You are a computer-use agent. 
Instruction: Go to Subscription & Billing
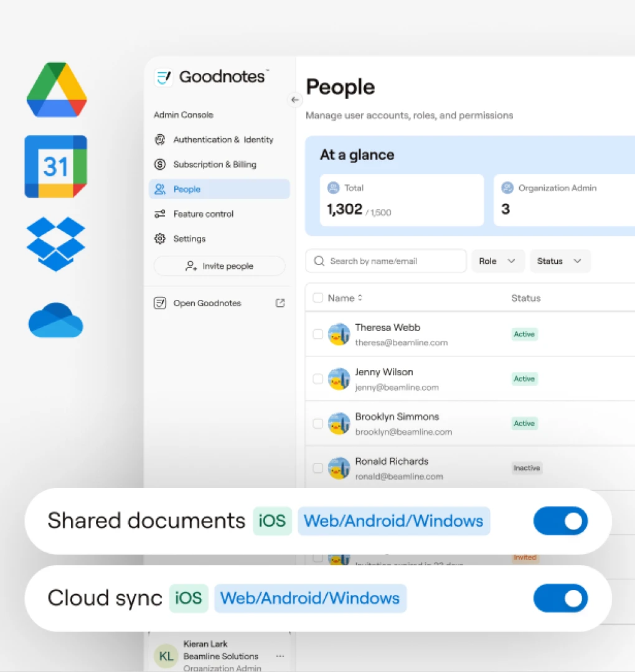220,164
